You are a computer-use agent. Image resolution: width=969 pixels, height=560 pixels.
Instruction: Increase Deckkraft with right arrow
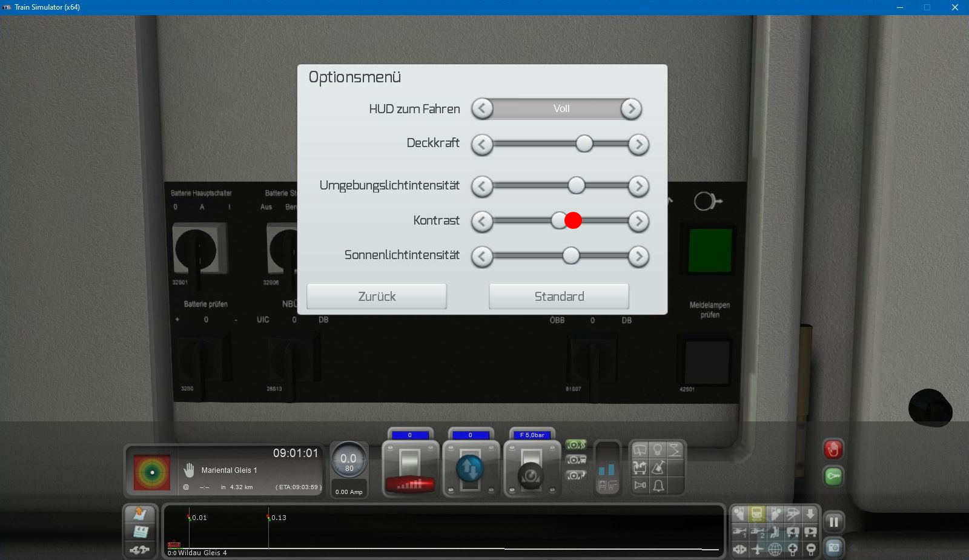point(638,144)
